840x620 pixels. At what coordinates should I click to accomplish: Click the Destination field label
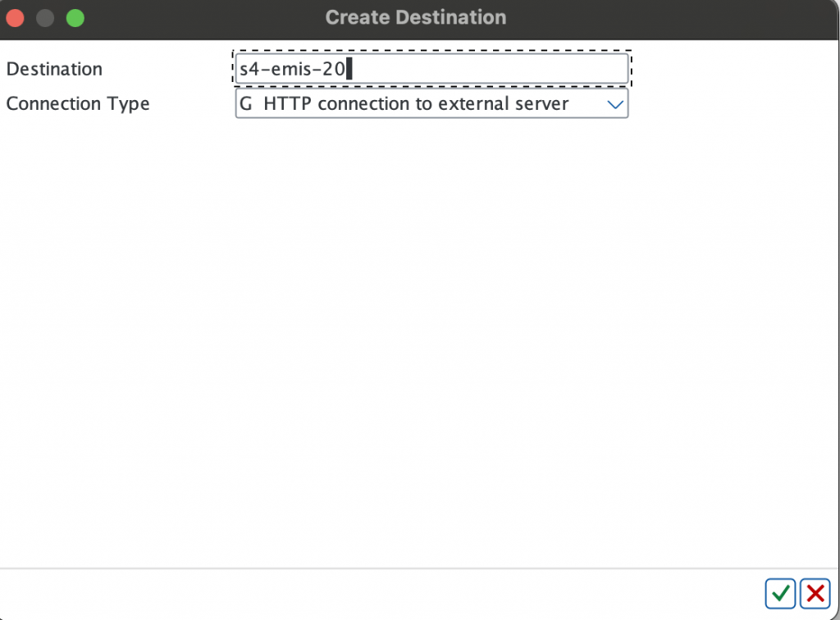(x=54, y=69)
